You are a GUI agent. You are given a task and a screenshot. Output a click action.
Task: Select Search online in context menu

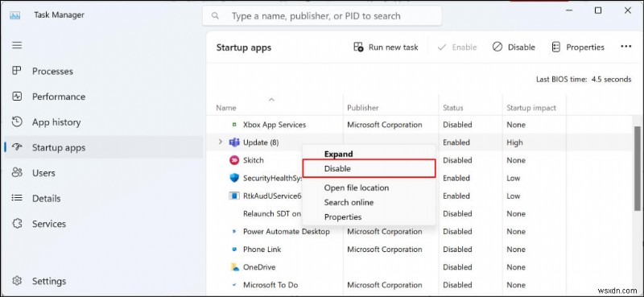click(349, 202)
